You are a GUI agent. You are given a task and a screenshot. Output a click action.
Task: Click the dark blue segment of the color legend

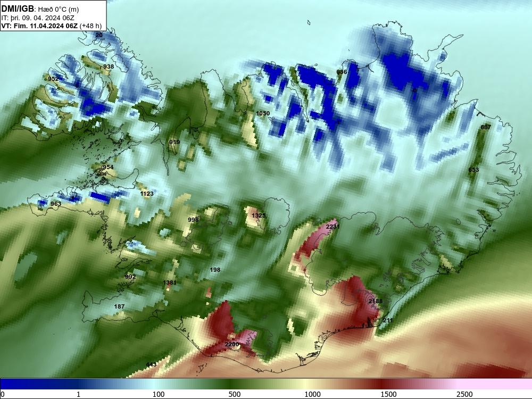[37, 384]
